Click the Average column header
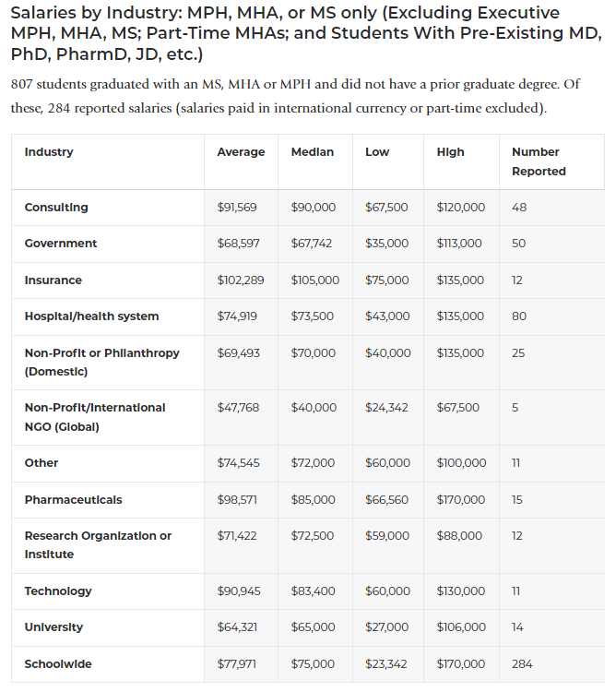The image size is (616, 692). point(241,152)
